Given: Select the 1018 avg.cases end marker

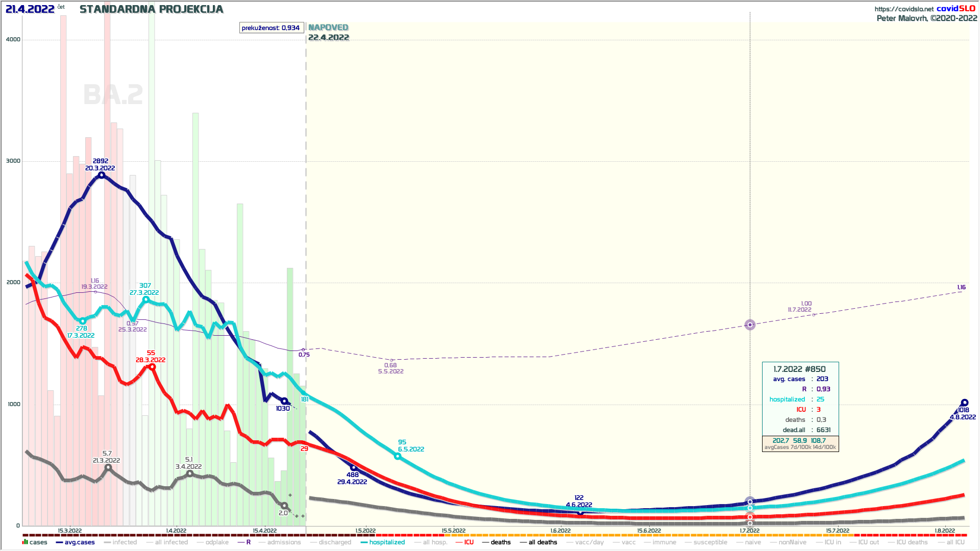Looking at the screenshot, I should [x=964, y=403].
